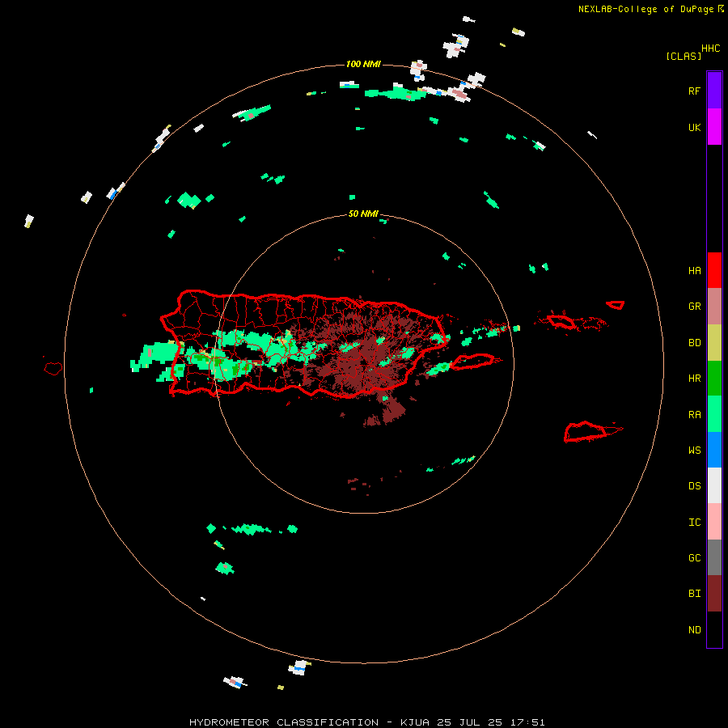Image resolution: width=728 pixels, height=728 pixels.
Task: Click the St. Croix island outline
Action: pyautogui.click(x=586, y=432)
